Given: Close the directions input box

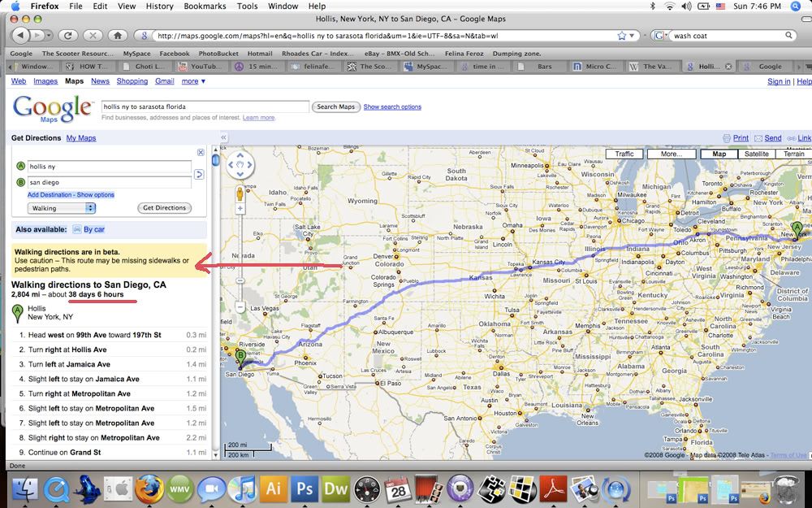Looking at the screenshot, I should point(201,152).
